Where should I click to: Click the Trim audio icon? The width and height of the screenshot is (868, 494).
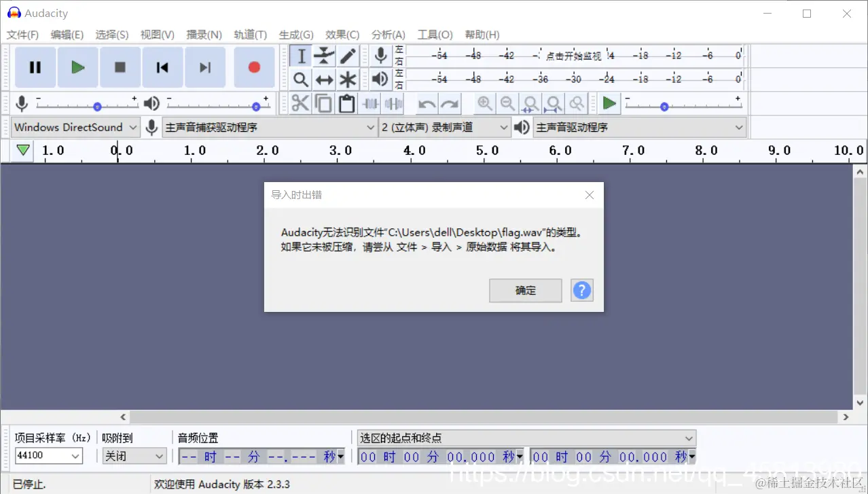[x=370, y=104]
